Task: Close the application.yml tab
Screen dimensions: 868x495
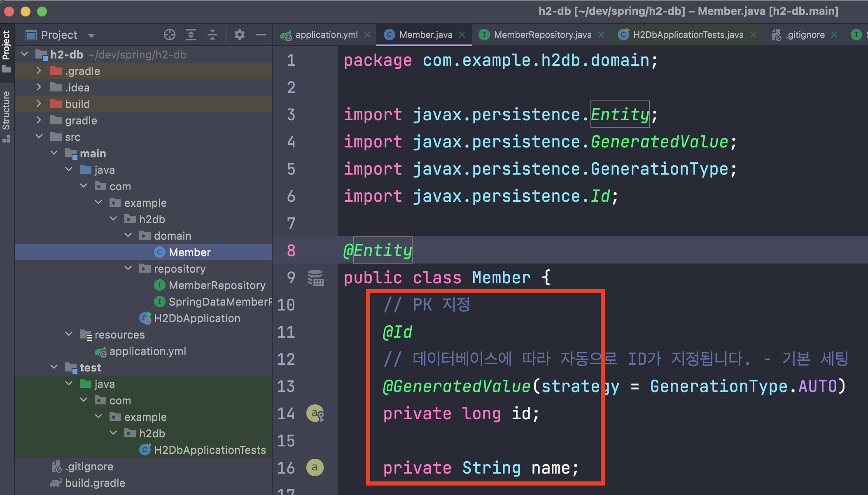Action: click(x=367, y=35)
